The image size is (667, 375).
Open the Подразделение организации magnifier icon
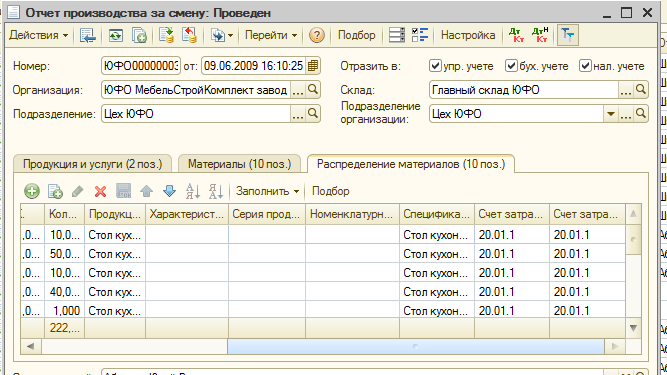pyautogui.click(x=640, y=114)
